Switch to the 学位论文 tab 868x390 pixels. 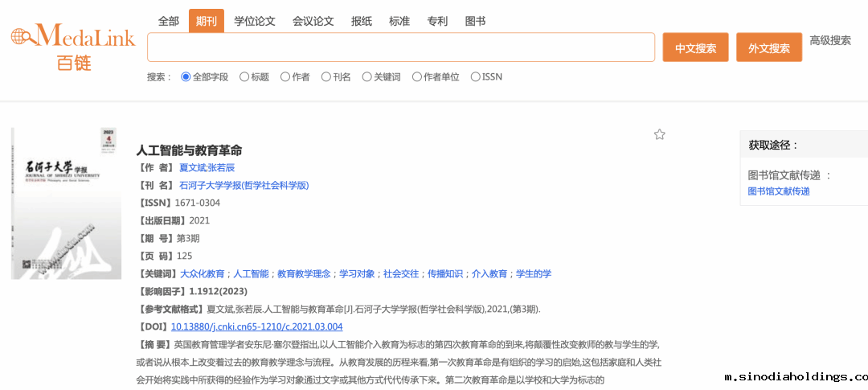pos(255,21)
